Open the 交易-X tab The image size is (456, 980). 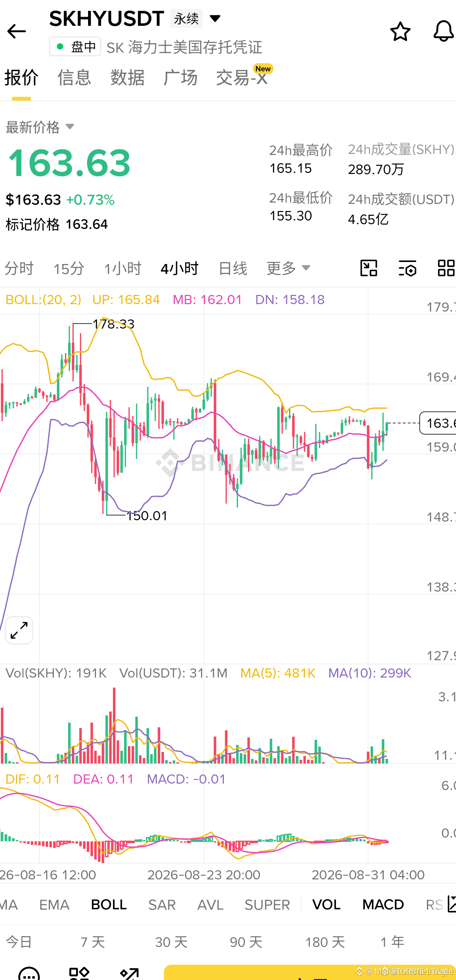[242, 77]
